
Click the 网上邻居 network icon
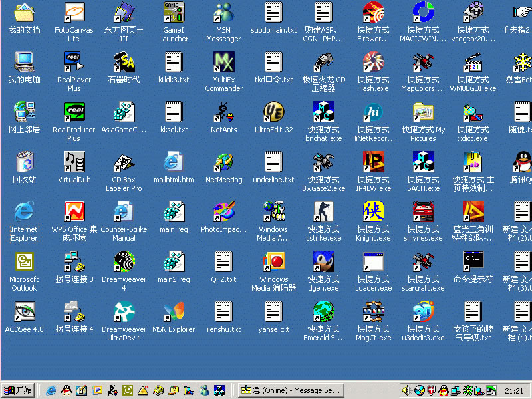24,112
